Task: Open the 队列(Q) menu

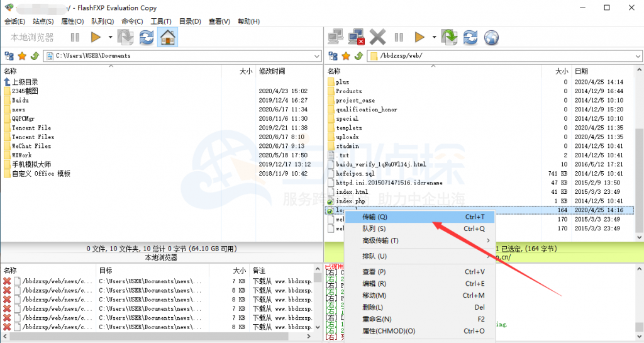Action: coord(103,21)
